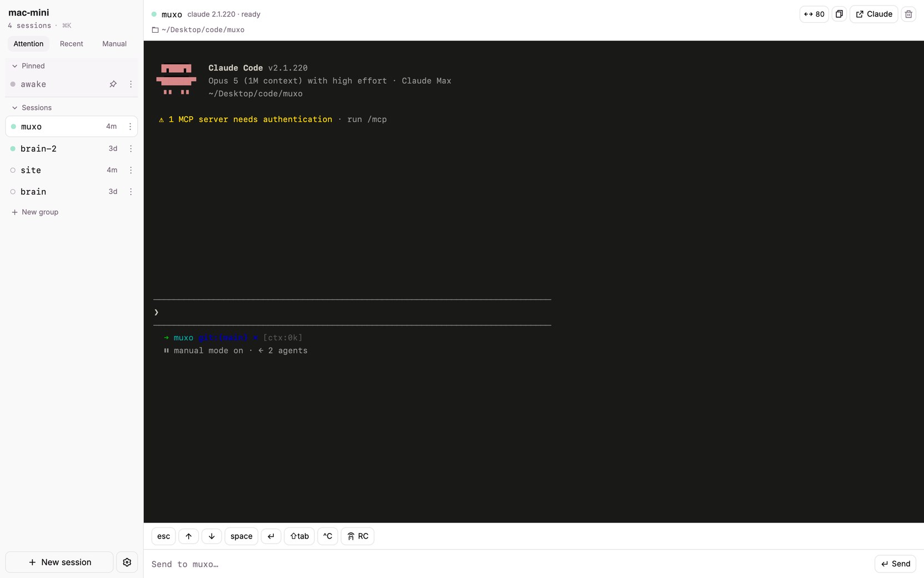Click the claude 2.1.220 · ready status
The height and width of the screenshot is (578, 924).
[224, 14]
